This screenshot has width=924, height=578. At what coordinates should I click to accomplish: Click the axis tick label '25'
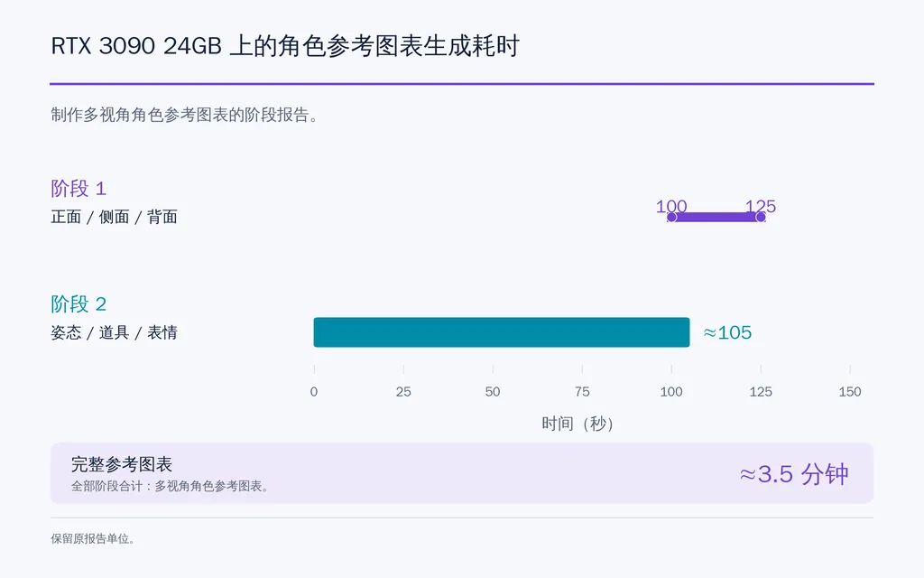pos(403,392)
